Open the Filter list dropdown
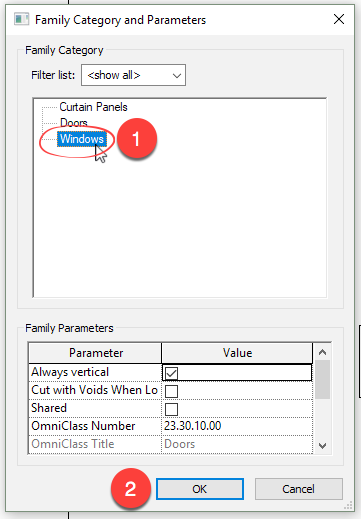The height and width of the screenshot is (519, 361). tap(133, 75)
